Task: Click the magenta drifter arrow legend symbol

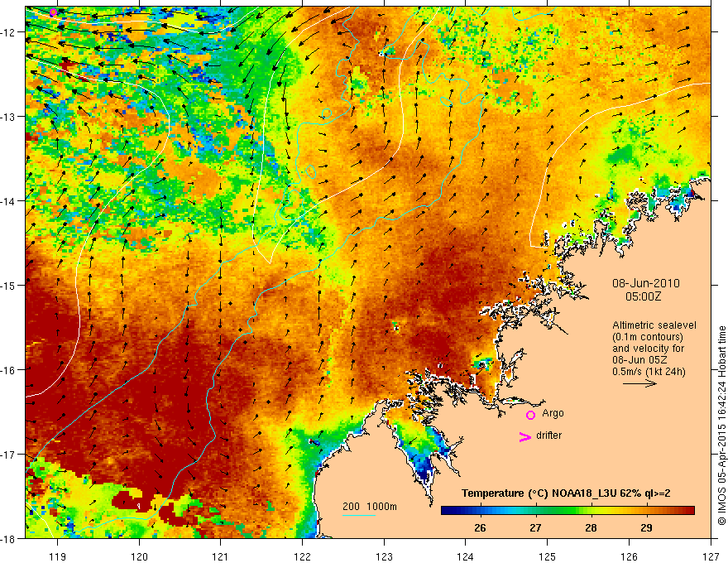Action: pos(525,437)
